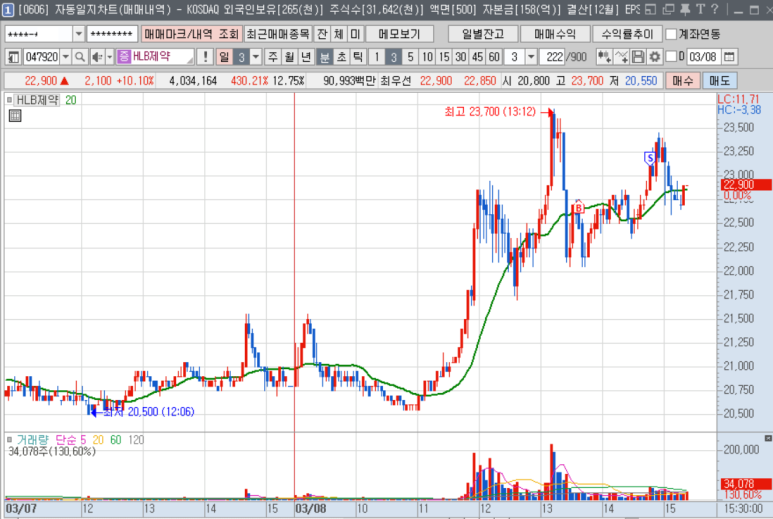Open the chart settings gear icon
The height and width of the screenshot is (519, 773).
point(654,57)
